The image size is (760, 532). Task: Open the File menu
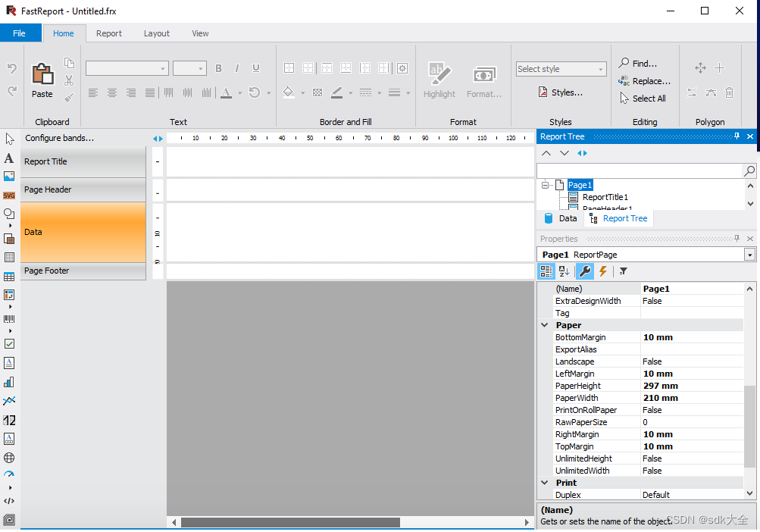pyautogui.click(x=20, y=33)
